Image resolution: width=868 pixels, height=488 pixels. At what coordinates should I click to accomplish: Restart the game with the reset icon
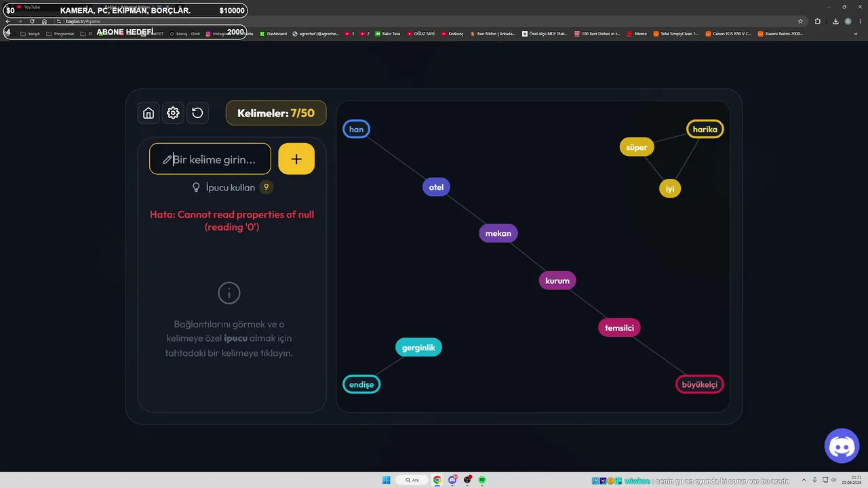click(197, 113)
